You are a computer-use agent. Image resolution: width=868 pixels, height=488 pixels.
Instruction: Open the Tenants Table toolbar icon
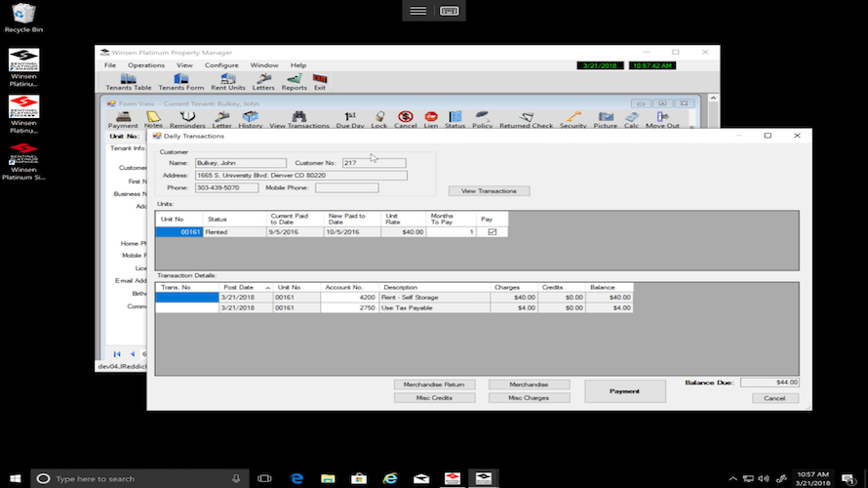pyautogui.click(x=128, y=82)
